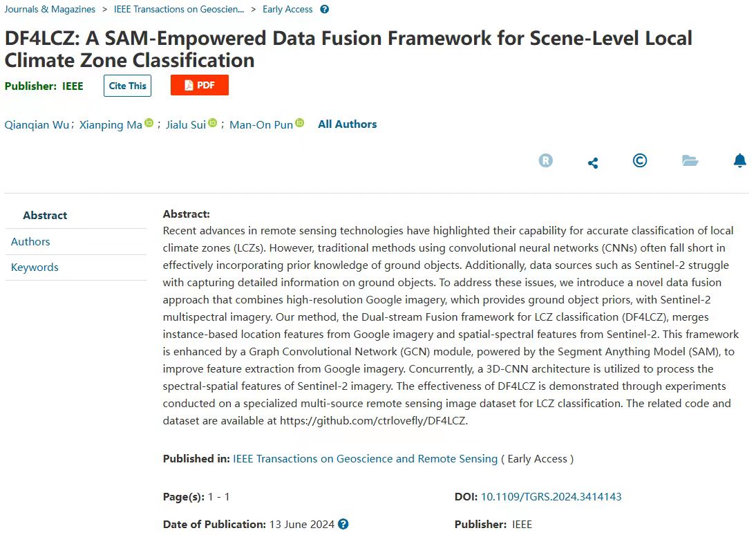Image resolution: width=756 pixels, height=535 pixels.
Task: Go to the Keywords section
Action: point(35,267)
